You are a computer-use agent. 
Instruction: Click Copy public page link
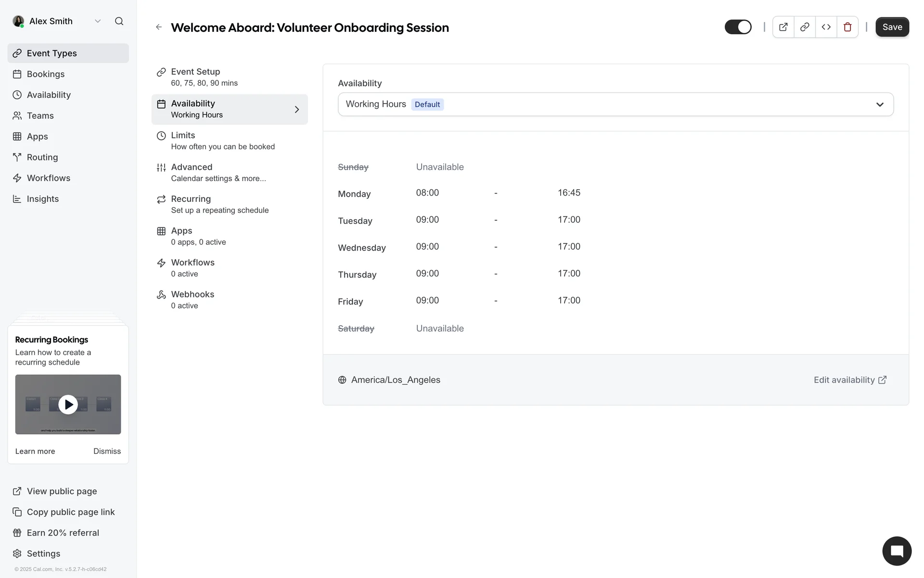(x=71, y=512)
